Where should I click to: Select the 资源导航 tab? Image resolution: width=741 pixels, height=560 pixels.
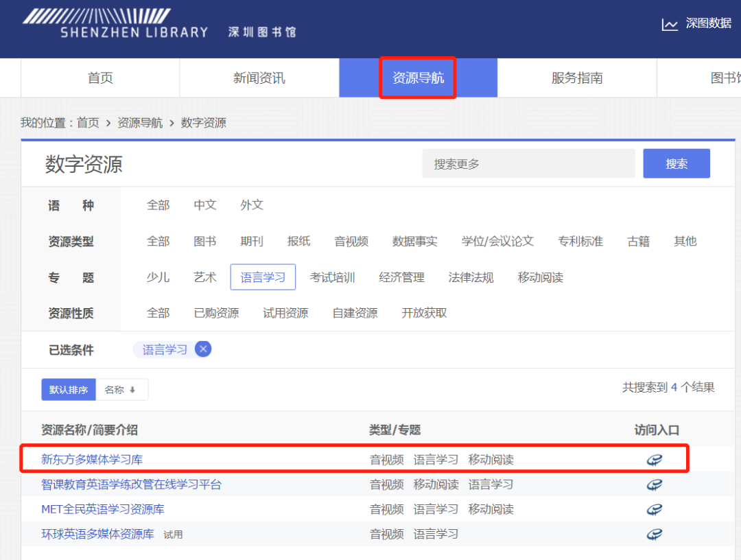[419, 78]
